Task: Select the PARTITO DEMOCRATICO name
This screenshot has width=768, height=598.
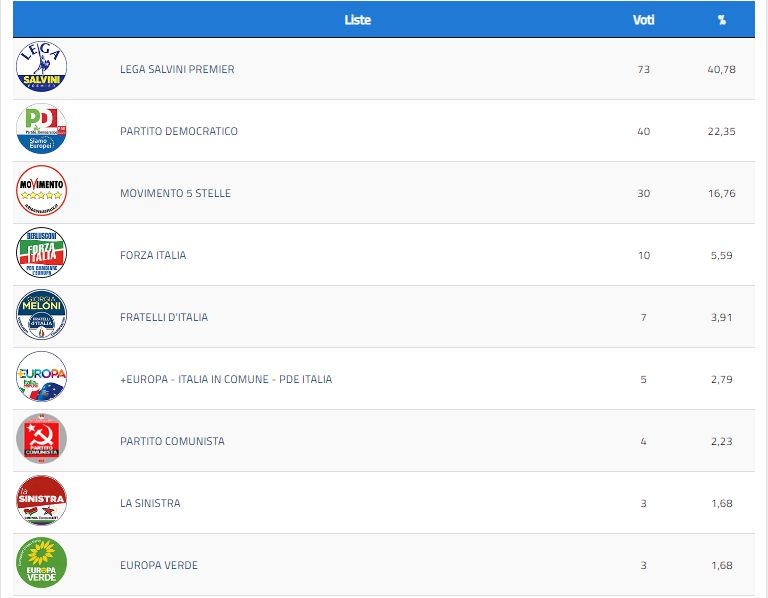Action: pyautogui.click(x=179, y=131)
